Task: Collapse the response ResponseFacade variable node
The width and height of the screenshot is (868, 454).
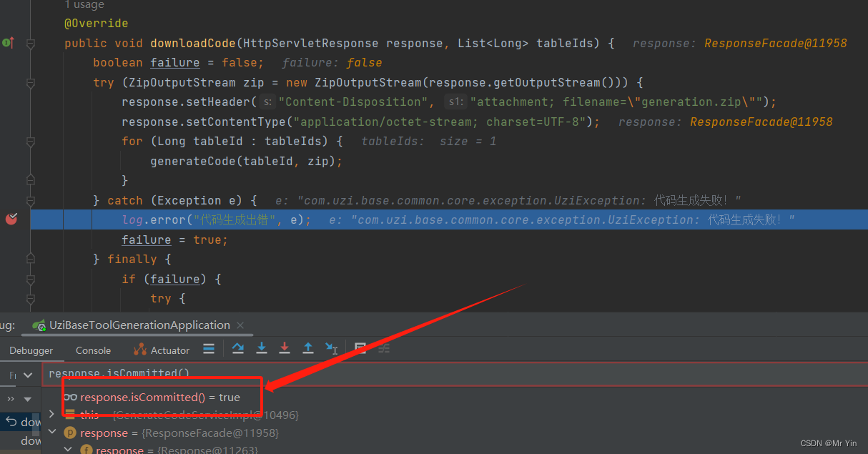Action: [51, 432]
